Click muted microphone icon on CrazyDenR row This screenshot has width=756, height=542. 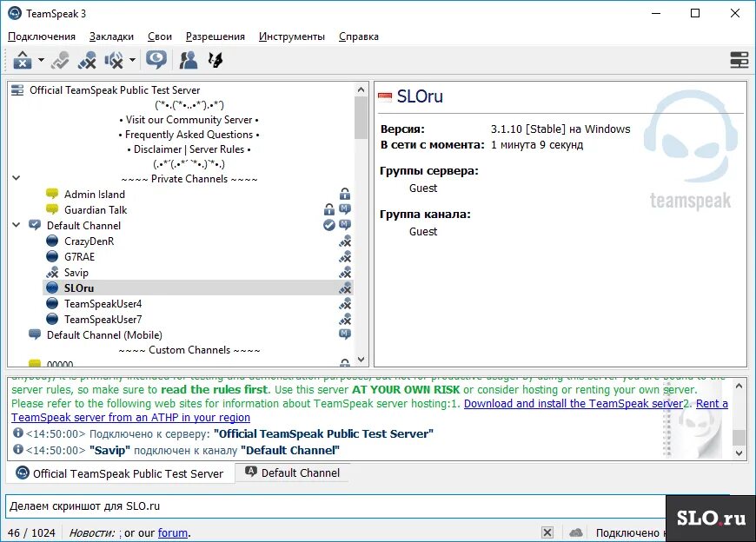tap(345, 241)
